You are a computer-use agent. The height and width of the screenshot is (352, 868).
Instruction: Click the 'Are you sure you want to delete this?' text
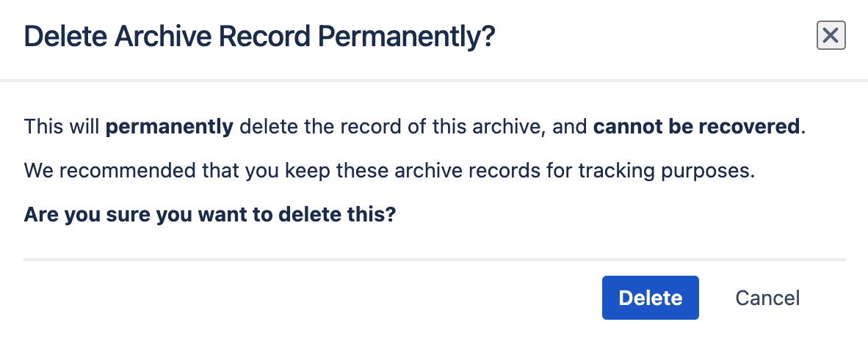(x=210, y=216)
